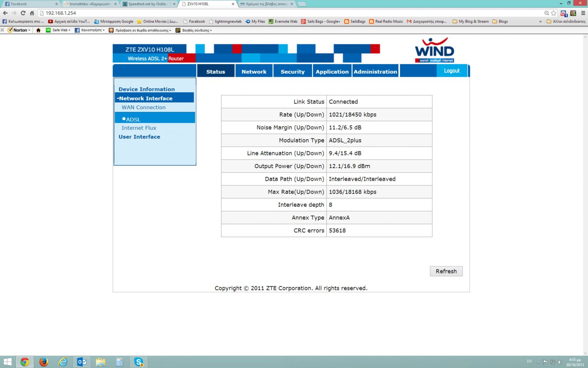Open the Online Movies bookmark
Image resolution: width=588 pixels, height=368 pixels.
point(157,21)
